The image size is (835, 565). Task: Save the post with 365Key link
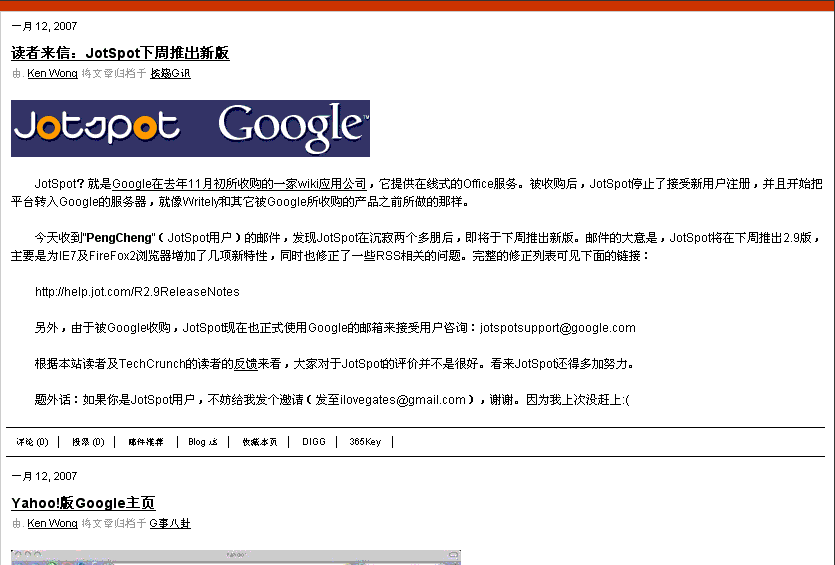click(365, 442)
